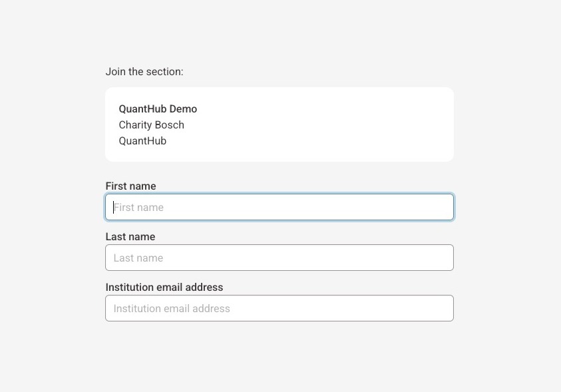Click the "Last name" placeholder text
Viewport: 561px width, 392px height.
(x=138, y=258)
